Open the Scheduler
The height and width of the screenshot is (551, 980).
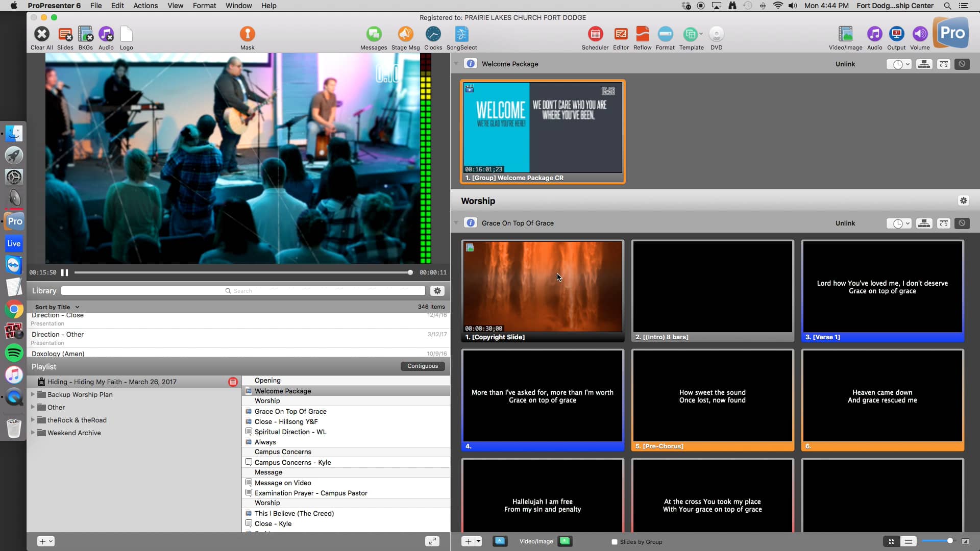(x=595, y=35)
